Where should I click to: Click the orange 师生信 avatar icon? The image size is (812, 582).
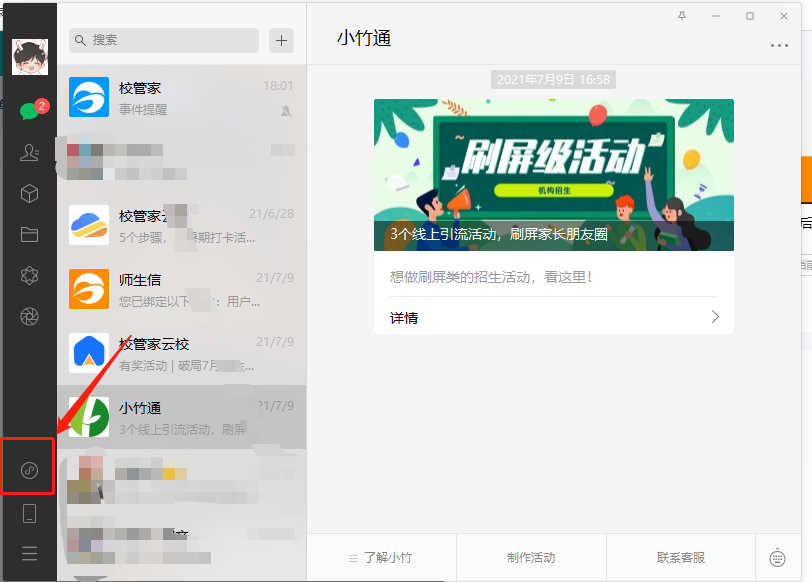89,289
